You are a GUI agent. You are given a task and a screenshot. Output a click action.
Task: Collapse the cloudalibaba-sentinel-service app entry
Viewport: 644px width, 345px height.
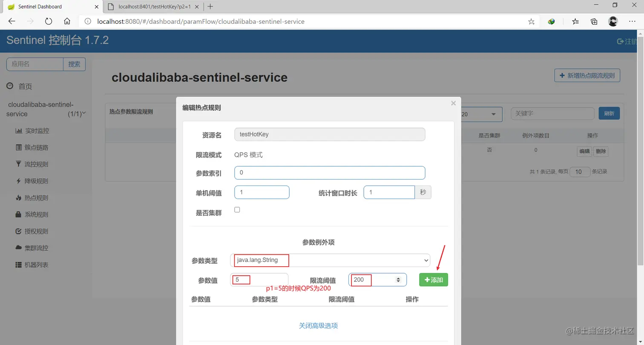point(46,109)
